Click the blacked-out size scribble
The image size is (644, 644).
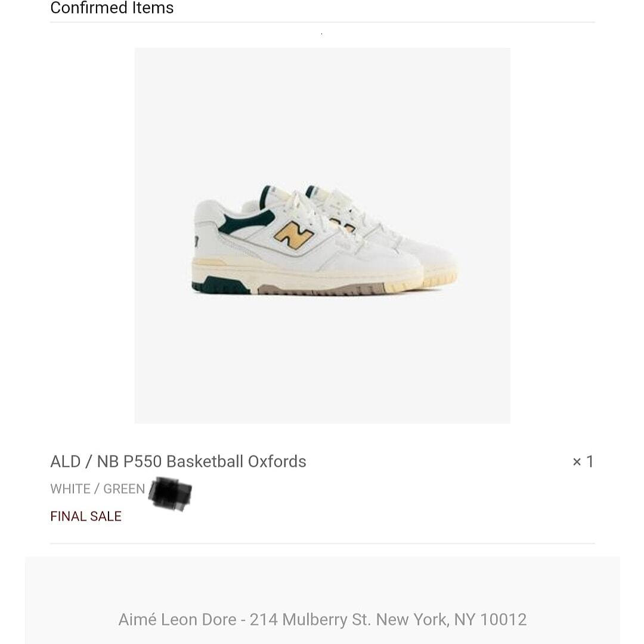tap(171, 494)
